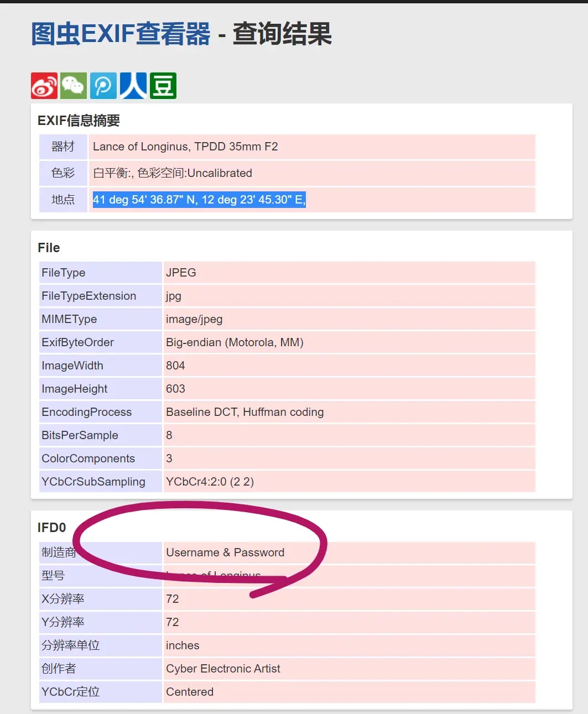Click the light blue P share icon
588x714 pixels.
103,86
